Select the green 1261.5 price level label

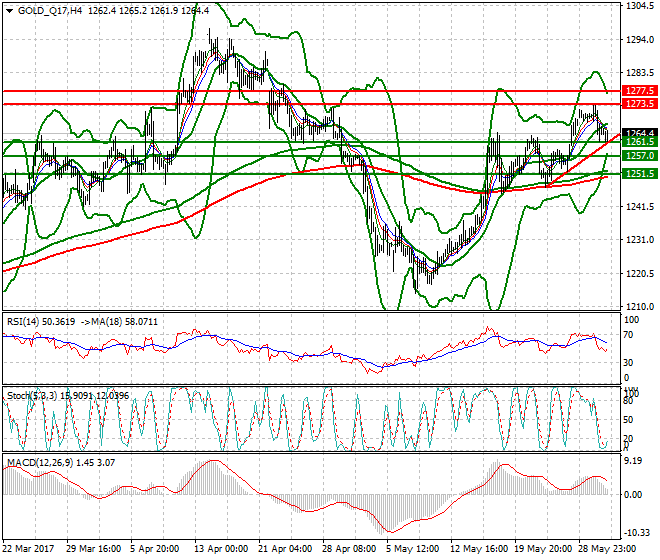[x=640, y=142]
